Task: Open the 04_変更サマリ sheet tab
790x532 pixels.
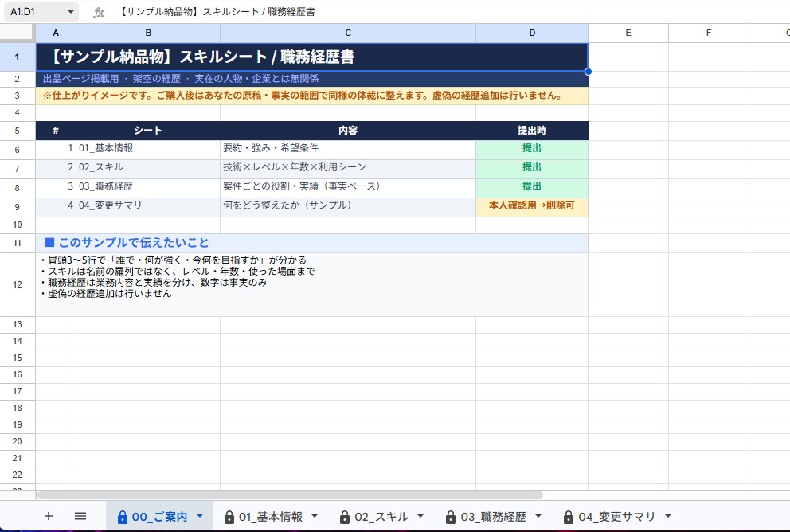Action: [616, 517]
